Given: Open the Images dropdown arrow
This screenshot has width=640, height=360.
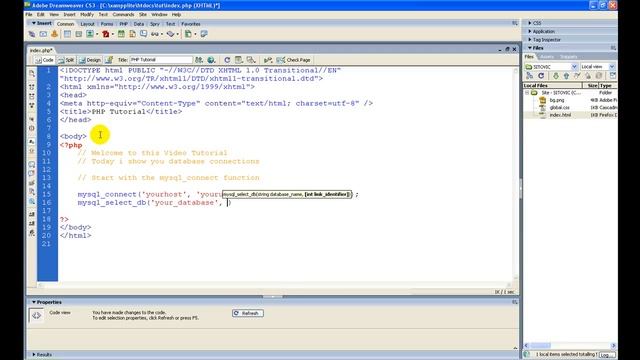Looking at the screenshot, I should [x=97, y=34].
